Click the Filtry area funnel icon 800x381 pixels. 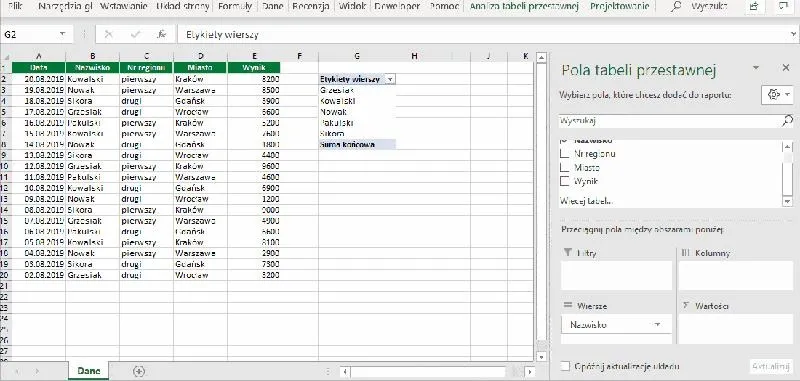(567, 252)
